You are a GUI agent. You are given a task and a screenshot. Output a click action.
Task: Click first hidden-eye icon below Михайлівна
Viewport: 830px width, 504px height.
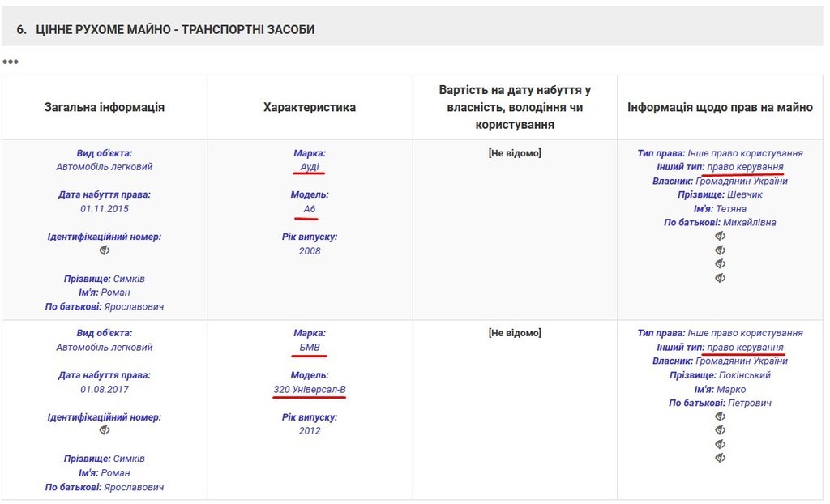tap(720, 236)
